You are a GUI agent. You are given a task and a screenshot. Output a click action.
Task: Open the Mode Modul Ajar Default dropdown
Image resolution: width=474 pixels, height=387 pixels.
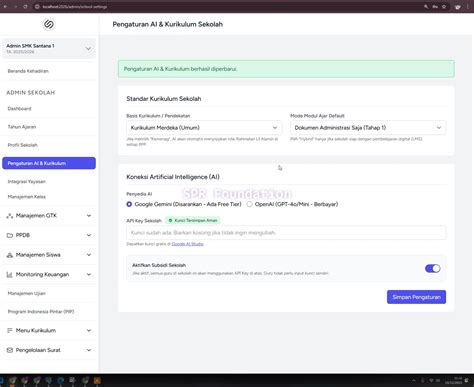pyautogui.click(x=368, y=128)
